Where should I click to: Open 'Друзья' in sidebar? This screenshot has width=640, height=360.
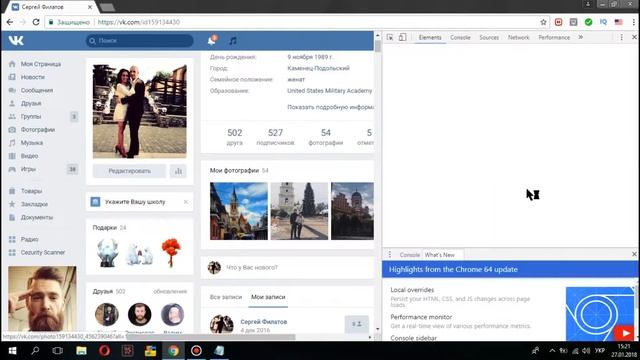(x=31, y=103)
